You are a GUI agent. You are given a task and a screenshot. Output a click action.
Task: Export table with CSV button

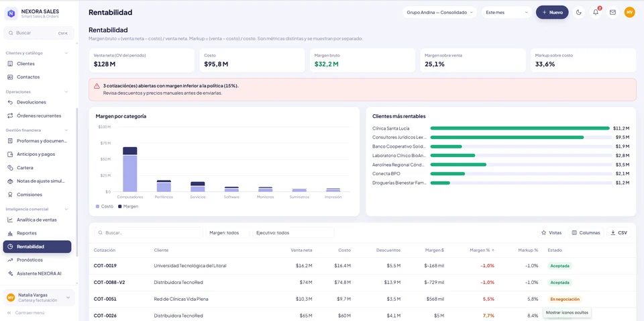619,232
